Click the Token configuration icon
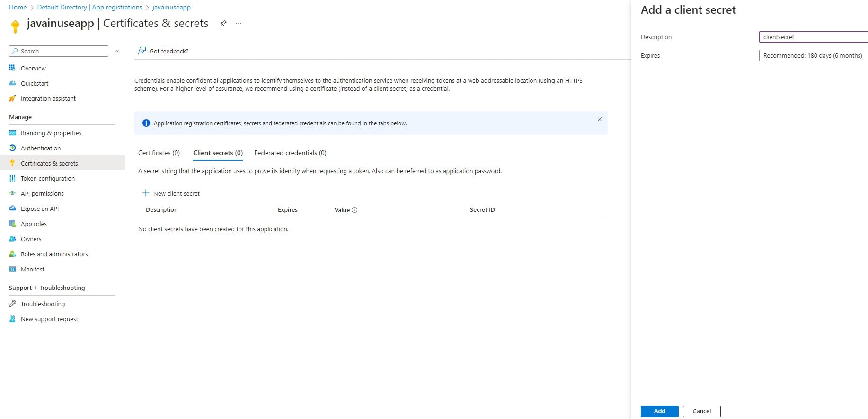 (x=12, y=178)
